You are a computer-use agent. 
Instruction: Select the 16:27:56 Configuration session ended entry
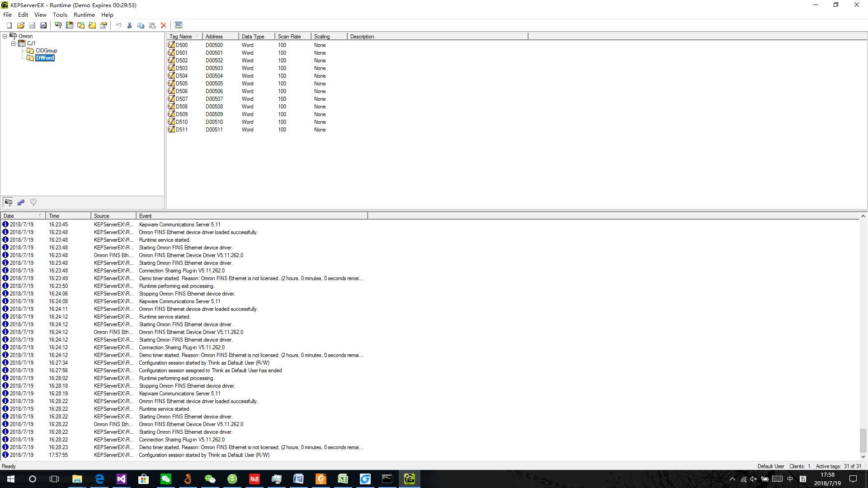(184, 371)
